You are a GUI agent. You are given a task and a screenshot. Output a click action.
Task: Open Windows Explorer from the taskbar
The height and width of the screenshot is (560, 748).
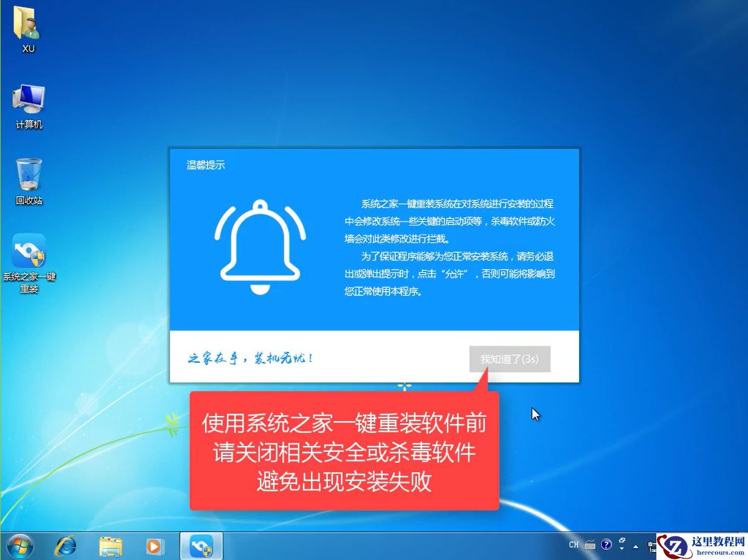pyautogui.click(x=110, y=545)
